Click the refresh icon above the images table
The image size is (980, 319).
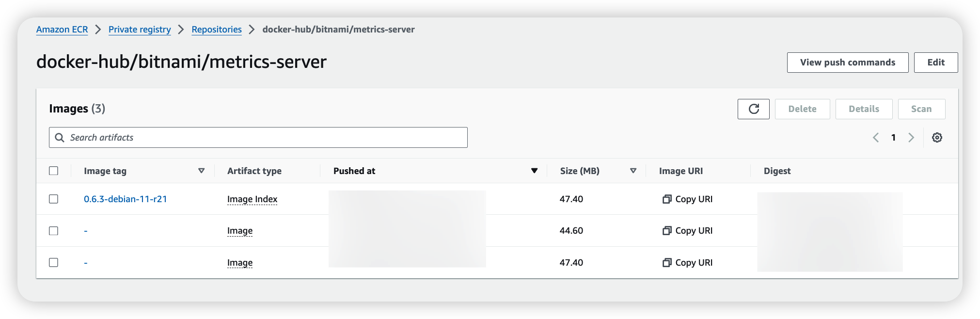tap(753, 109)
